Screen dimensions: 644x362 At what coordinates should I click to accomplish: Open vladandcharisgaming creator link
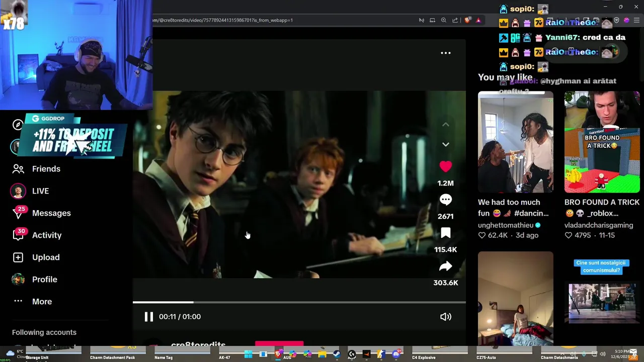[x=599, y=225]
